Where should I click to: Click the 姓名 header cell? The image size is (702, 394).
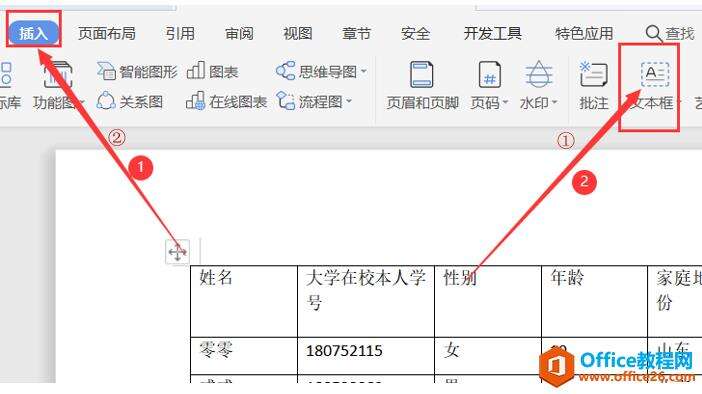click(x=244, y=301)
